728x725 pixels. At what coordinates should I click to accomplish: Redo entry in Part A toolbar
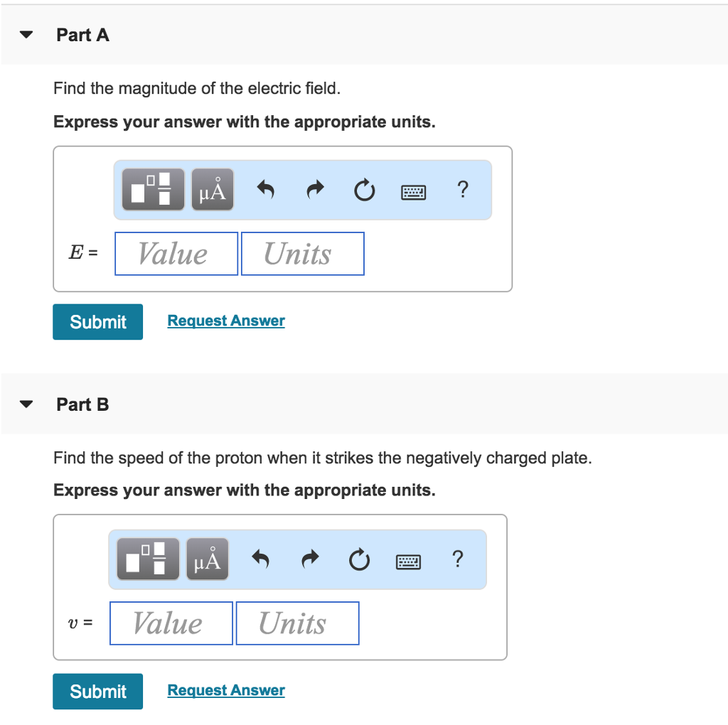coord(315,190)
